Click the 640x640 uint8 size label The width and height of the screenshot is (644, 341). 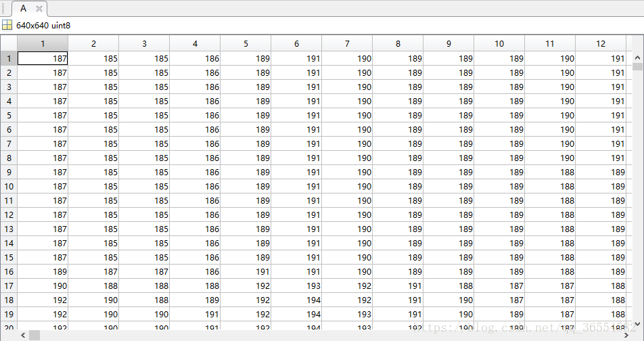(x=43, y=26)
